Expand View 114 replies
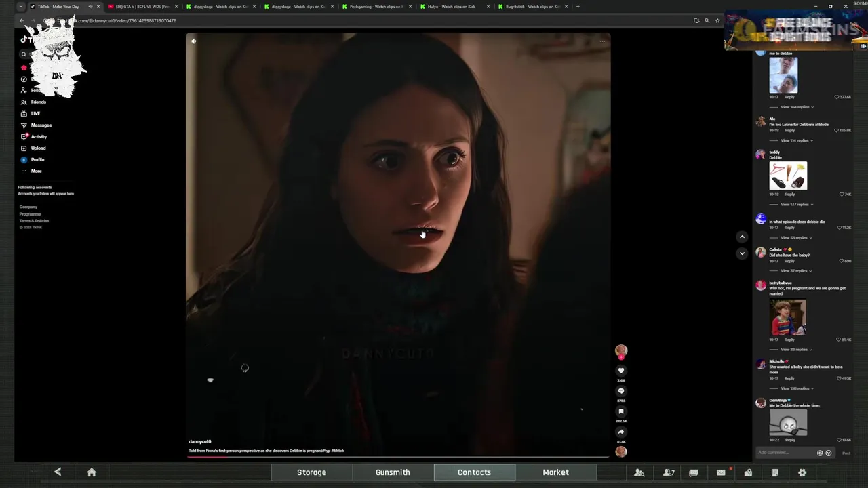 [x=797, y=140]
